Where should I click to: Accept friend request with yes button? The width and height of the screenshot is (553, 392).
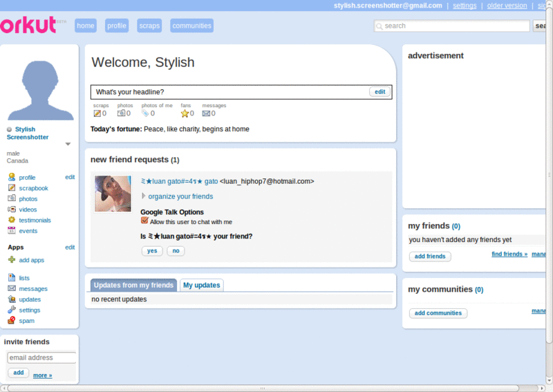tap(152, 251)
